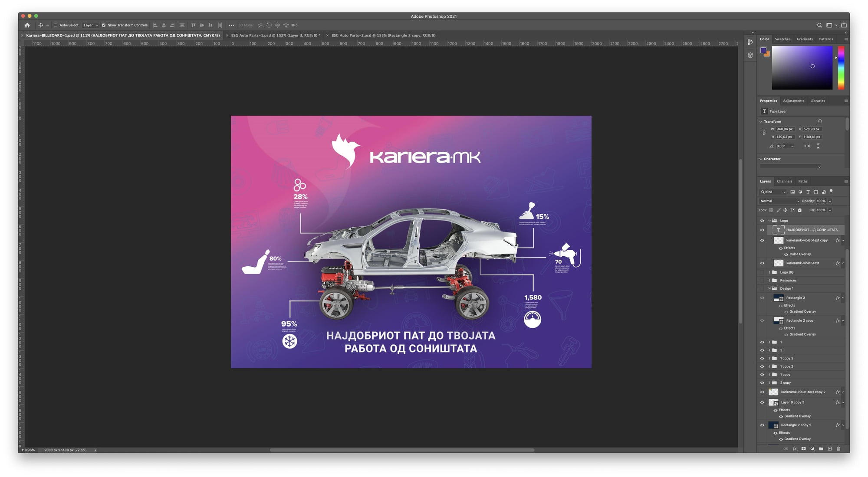The width and height of the screenshot is (868, 477).
Task: Click Lock all padlock icon
Action: coord(800,210)
